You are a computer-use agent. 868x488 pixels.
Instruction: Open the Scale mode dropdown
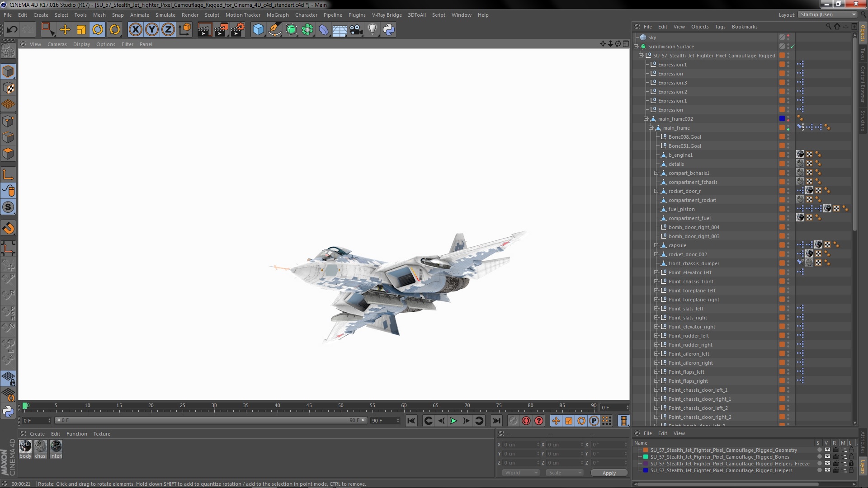click(565, 473)
